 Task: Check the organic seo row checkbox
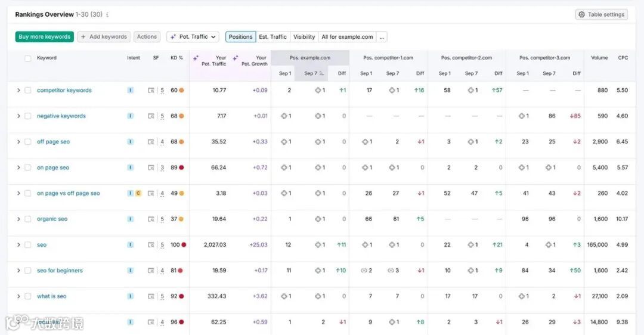click(x=27, y=219)
